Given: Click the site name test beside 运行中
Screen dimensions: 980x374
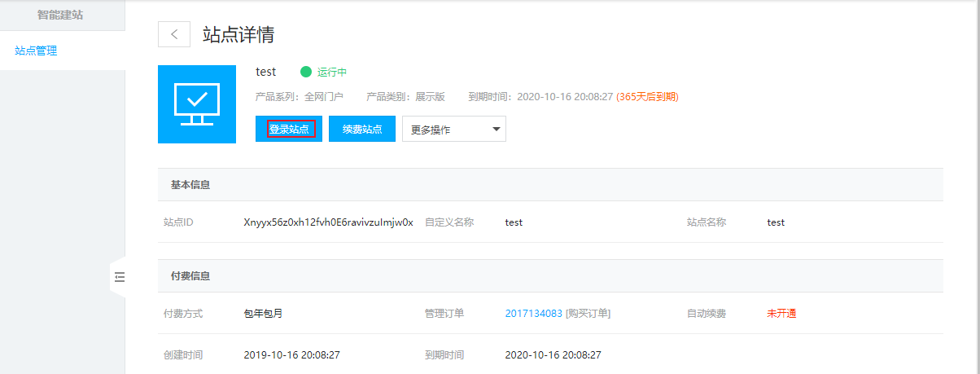Looking at the screenshot, I should coord(265,72).
